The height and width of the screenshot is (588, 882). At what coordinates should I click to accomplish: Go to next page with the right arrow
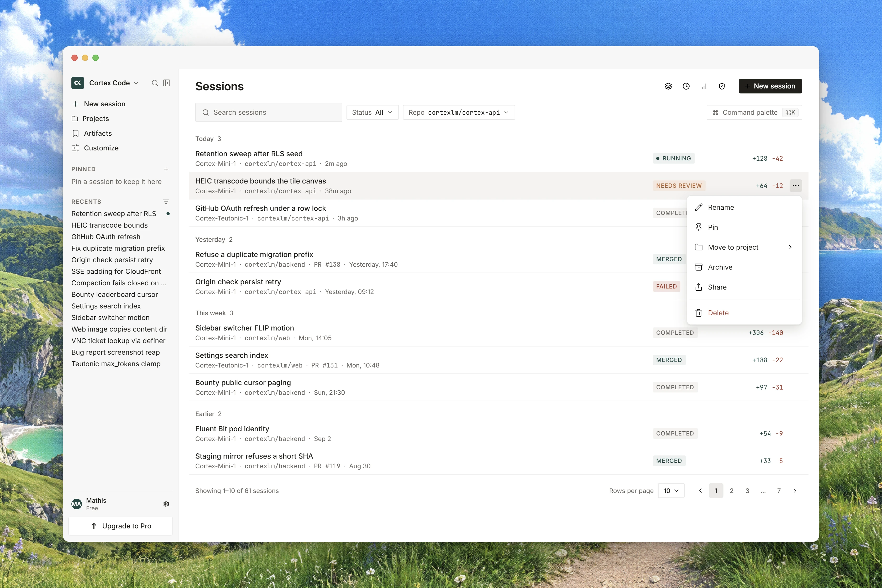coord(795,491)
